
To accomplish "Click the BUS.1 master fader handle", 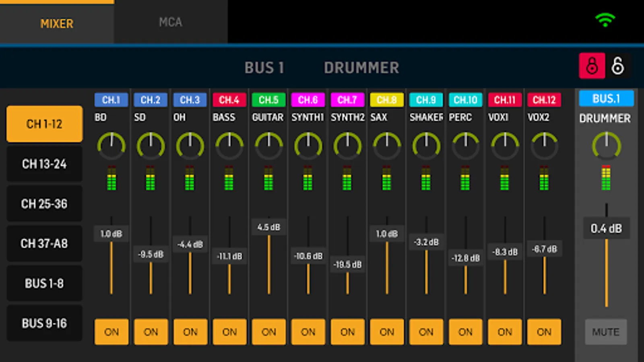I will (606, 228).
